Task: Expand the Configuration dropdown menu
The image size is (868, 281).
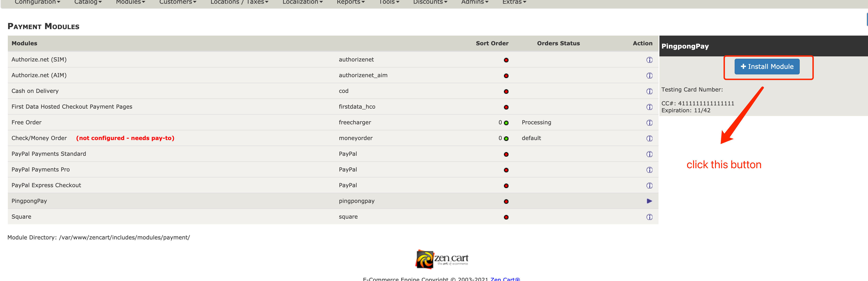Action: click(x=37, y=2)
